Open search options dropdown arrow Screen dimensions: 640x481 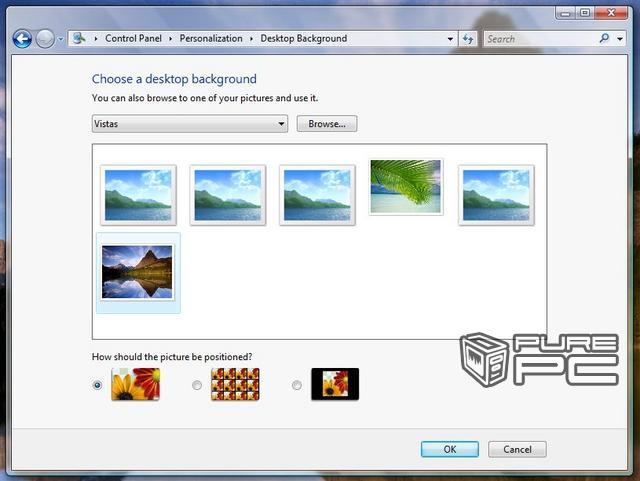pyautogui.click(x=620, y=39)
